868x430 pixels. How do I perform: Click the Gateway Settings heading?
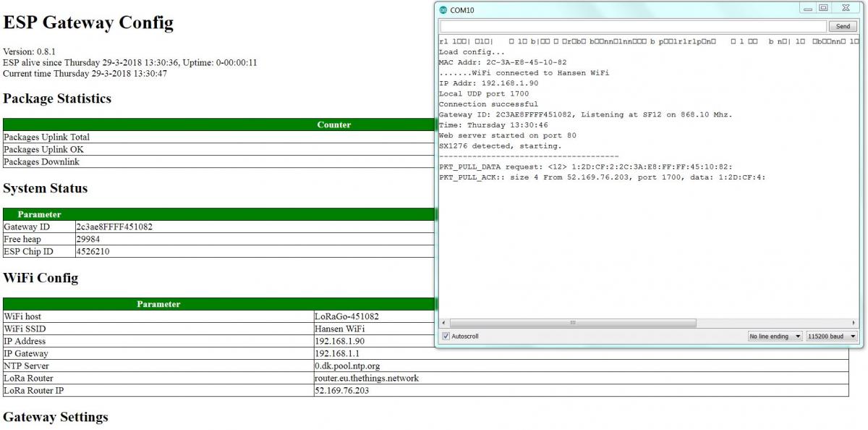click(x=56, y=418)
